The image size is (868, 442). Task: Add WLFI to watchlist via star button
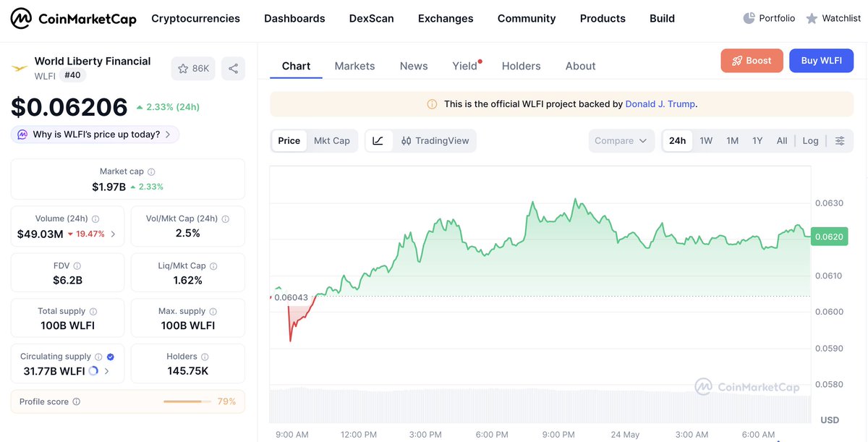point(193,69)
